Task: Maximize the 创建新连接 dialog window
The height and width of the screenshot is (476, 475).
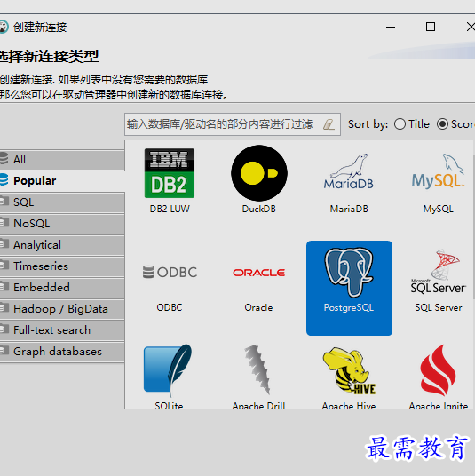Action: (431, 27)
